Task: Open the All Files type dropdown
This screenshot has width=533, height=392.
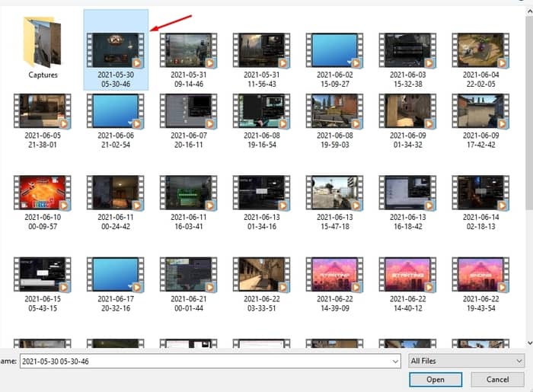Action: [x=466, y=361]
